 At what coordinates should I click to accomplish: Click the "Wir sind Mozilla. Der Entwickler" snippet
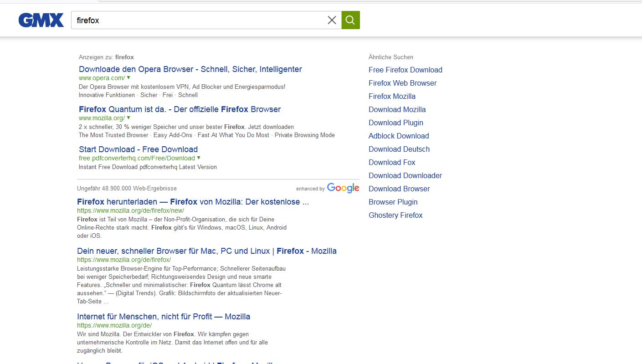click(172, 342)
